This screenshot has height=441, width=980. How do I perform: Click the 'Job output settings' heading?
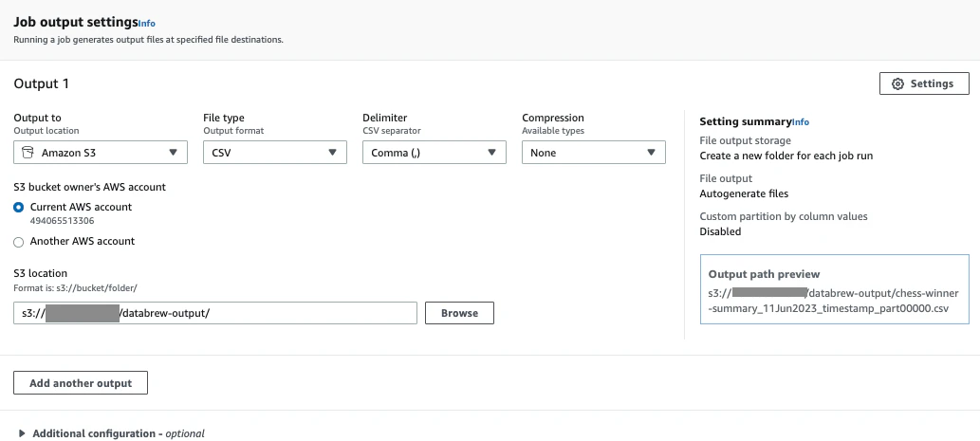tap(76, 22)
